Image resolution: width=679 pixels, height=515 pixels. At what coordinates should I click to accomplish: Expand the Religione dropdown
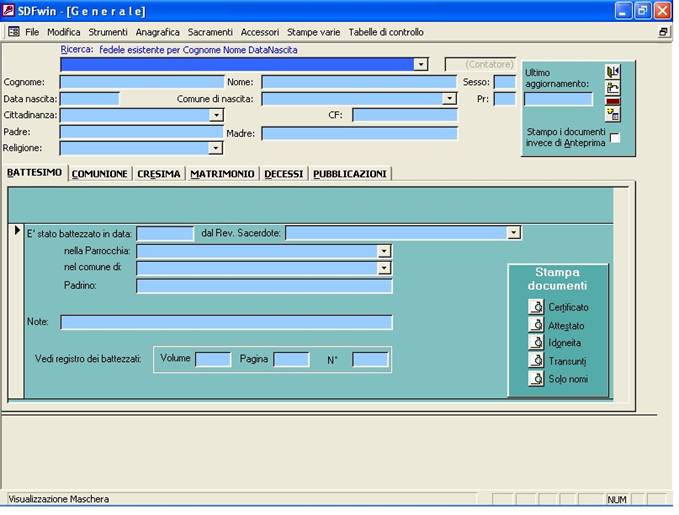[215, 148]
